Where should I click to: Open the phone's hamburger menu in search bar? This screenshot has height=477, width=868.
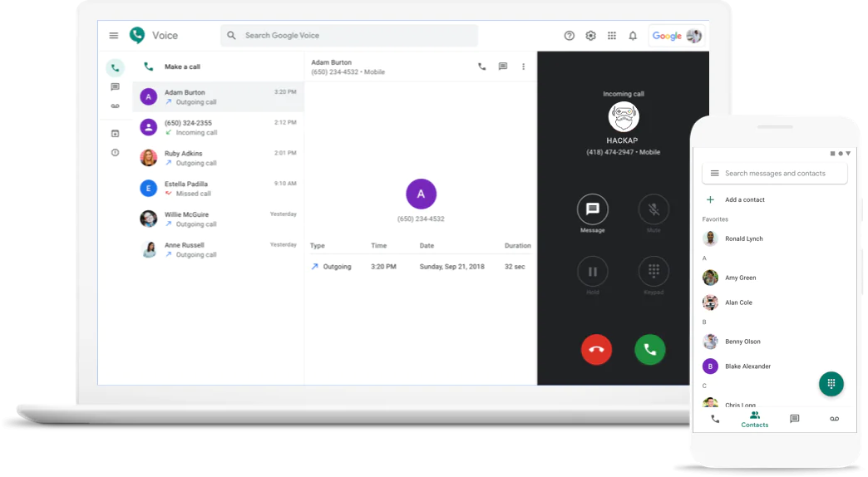715,173
